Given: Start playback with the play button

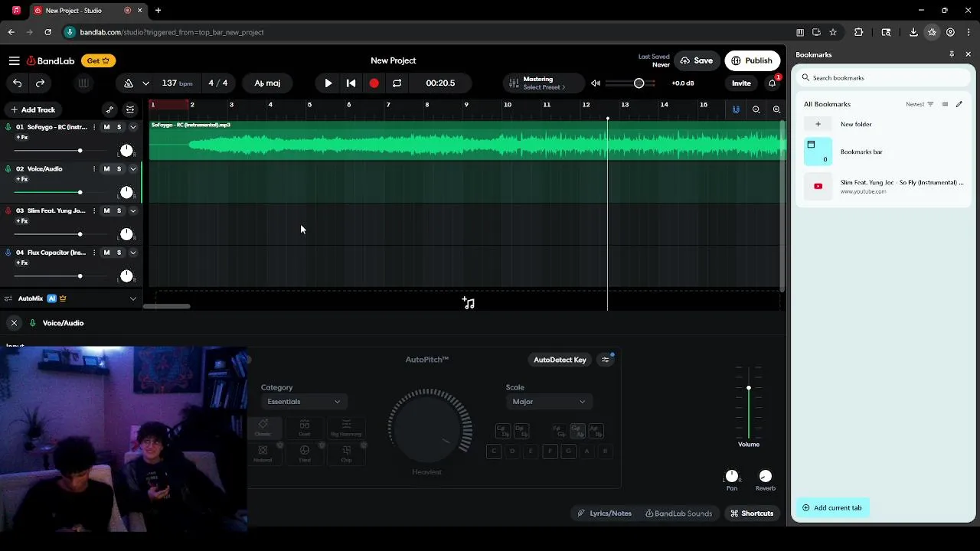Looking at the screenshot, I should point(328,83).
